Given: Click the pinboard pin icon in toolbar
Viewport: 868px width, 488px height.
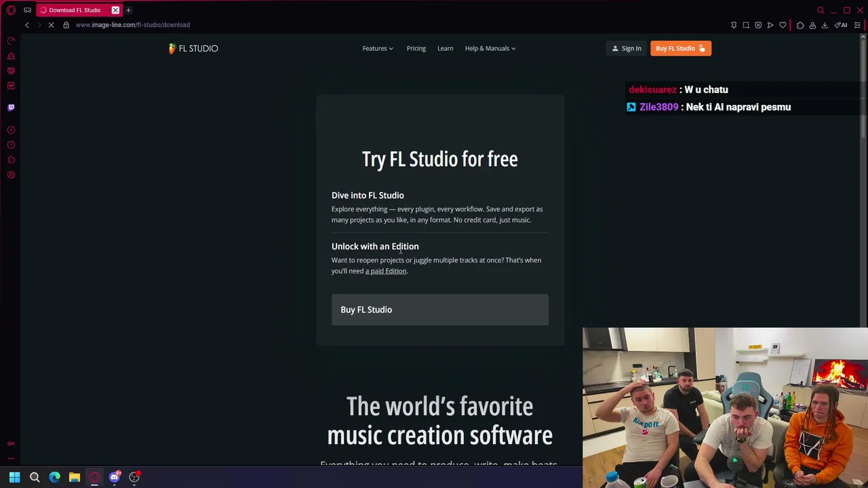Looking at the screenshot, I should coord(734,25).
